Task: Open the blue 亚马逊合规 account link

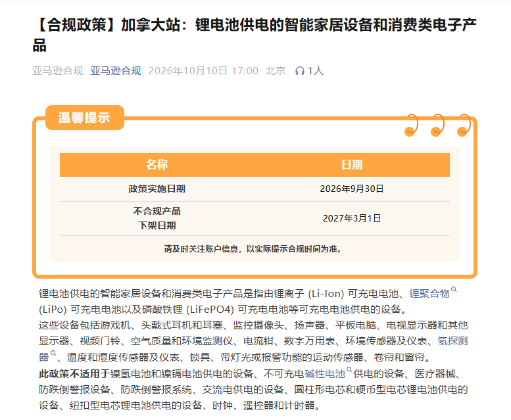Action: [116, 70]
